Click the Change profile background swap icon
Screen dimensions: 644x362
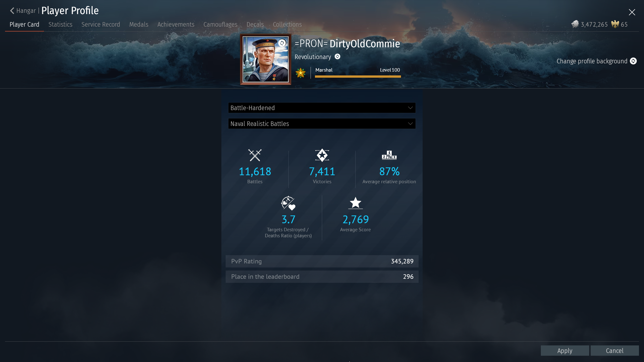(x=633, y=61)
